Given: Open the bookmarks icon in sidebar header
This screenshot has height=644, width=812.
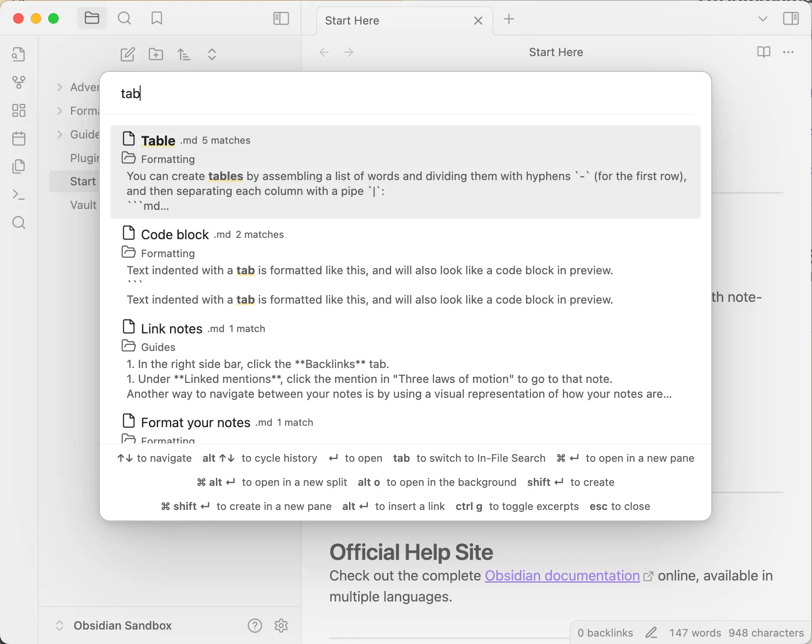Looking at the screenshot, I should [156, 18].
